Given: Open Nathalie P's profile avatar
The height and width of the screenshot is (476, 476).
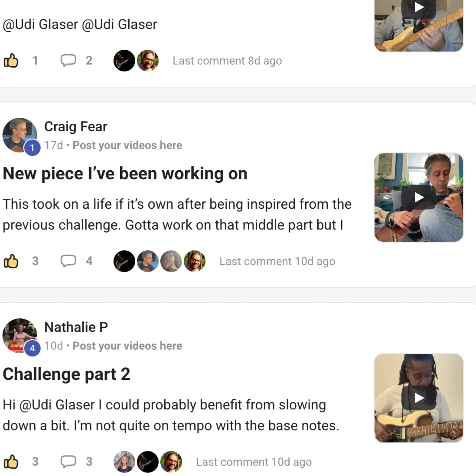Looking at the screenshot, I should pos(20,335).
